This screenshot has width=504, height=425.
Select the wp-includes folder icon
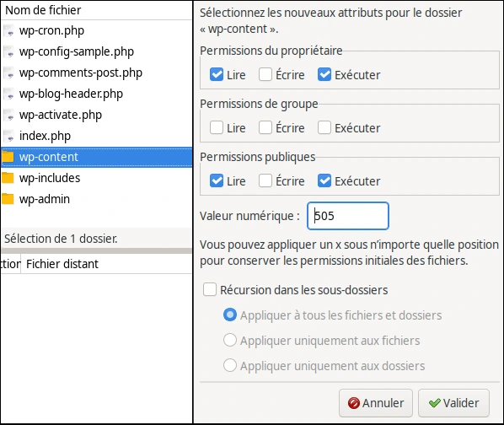pyautogui.click(x=8, y=178)
